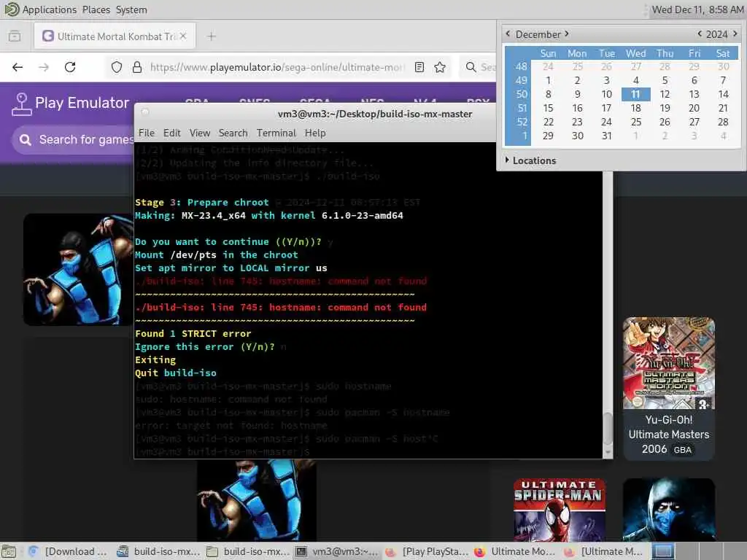Reload the page in the browser
This screenshot has height=560, width=747.
[70, 67]
